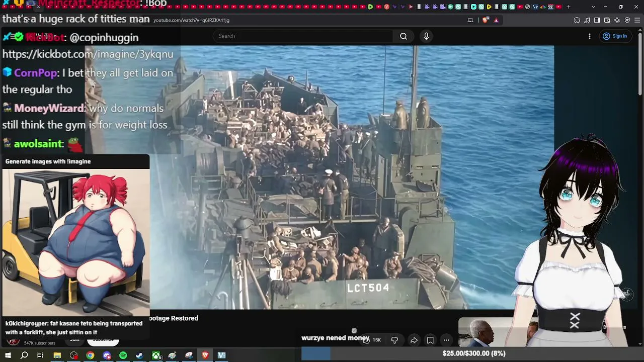Expand the tab search dropdown arrow

click(x=593, y=7)
